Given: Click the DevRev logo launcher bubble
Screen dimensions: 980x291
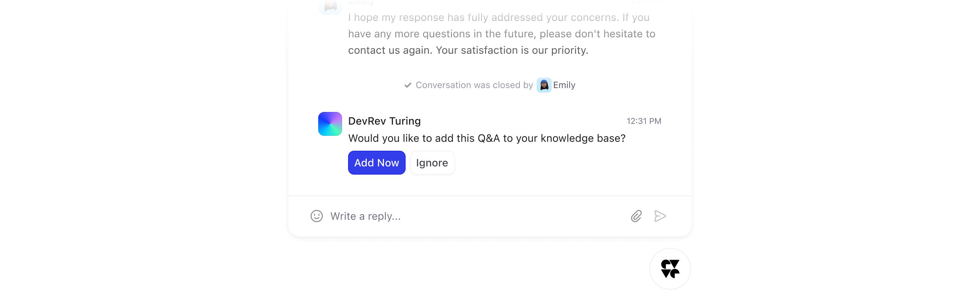Looking at the screenshot, I should [x=670, y=269].
